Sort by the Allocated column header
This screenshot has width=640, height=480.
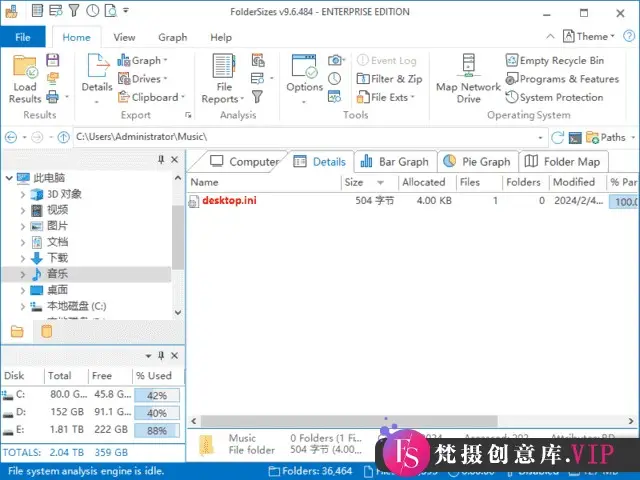tap(427, 182)
